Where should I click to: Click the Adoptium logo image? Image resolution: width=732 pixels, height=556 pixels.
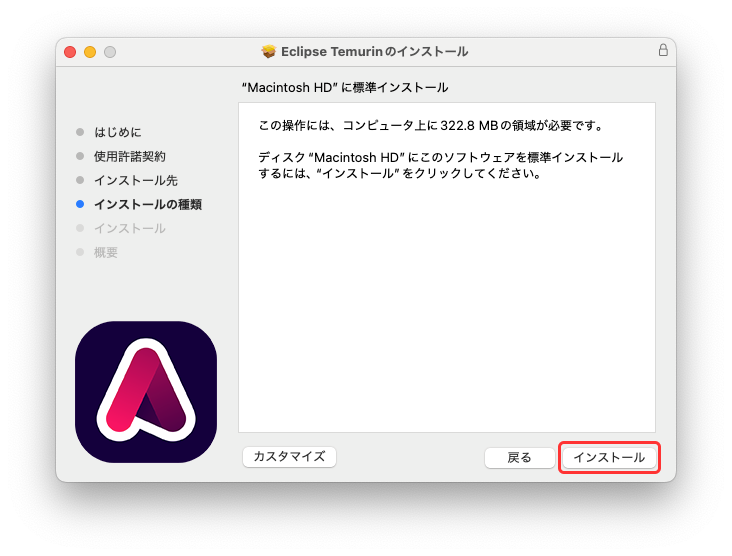[x=146, y=392]
